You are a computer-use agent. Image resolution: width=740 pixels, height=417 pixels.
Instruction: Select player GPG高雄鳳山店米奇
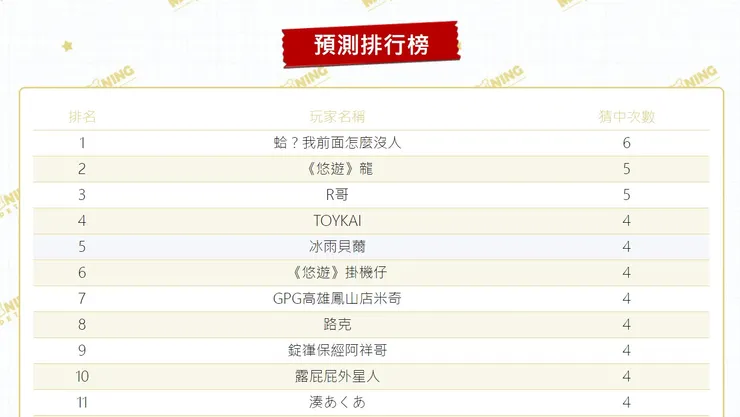coord(337,299)
